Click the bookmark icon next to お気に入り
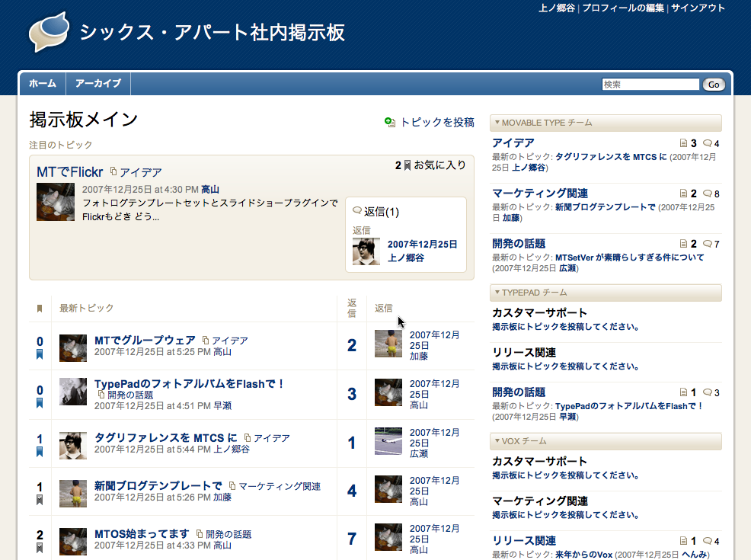The width and height of the screenshot is (751, 560). tap(407, 165)
